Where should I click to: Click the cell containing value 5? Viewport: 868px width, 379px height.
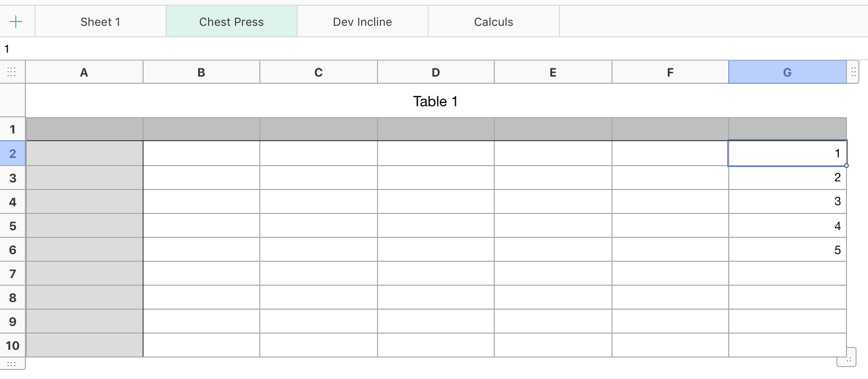pos(787,250)
